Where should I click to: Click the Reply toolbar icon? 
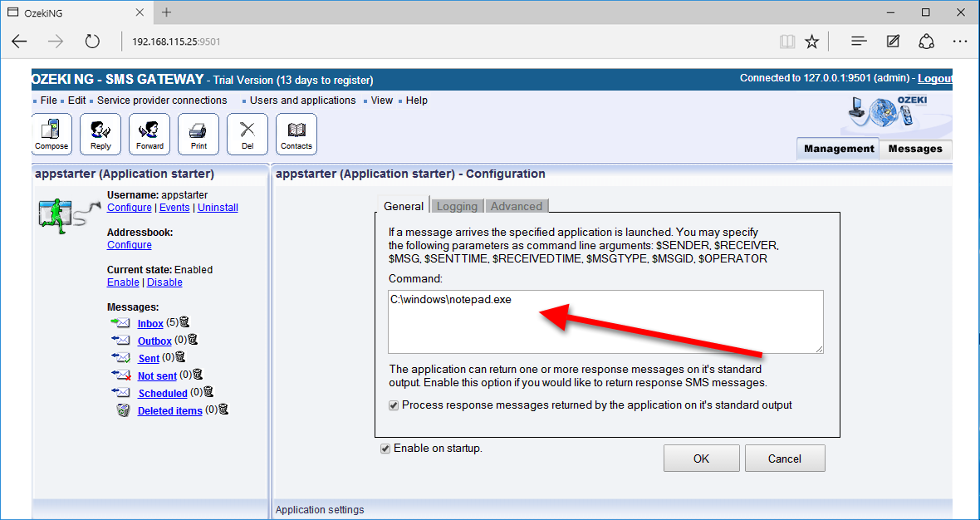pyautogui.click(x=100, y=135)
